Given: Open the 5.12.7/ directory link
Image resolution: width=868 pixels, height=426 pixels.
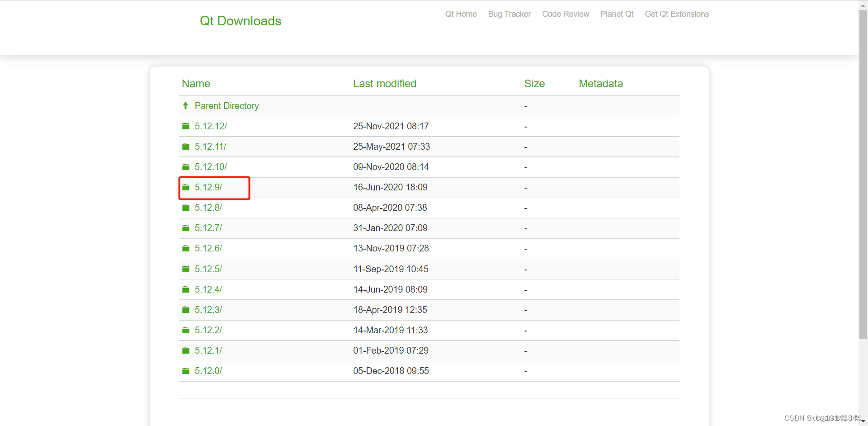Looking at the screenshot, I should point(208,228).
